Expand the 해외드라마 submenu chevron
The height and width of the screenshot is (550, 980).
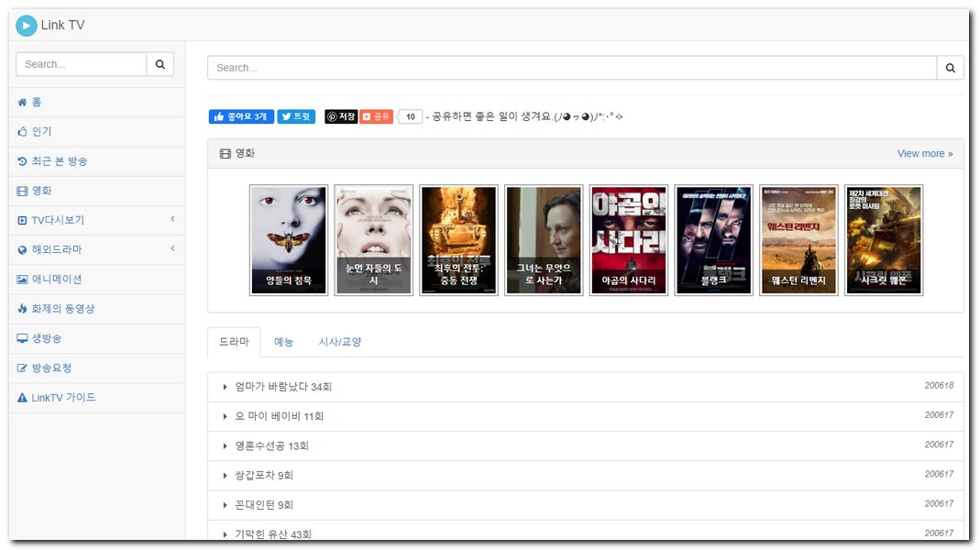click(172, 248)
